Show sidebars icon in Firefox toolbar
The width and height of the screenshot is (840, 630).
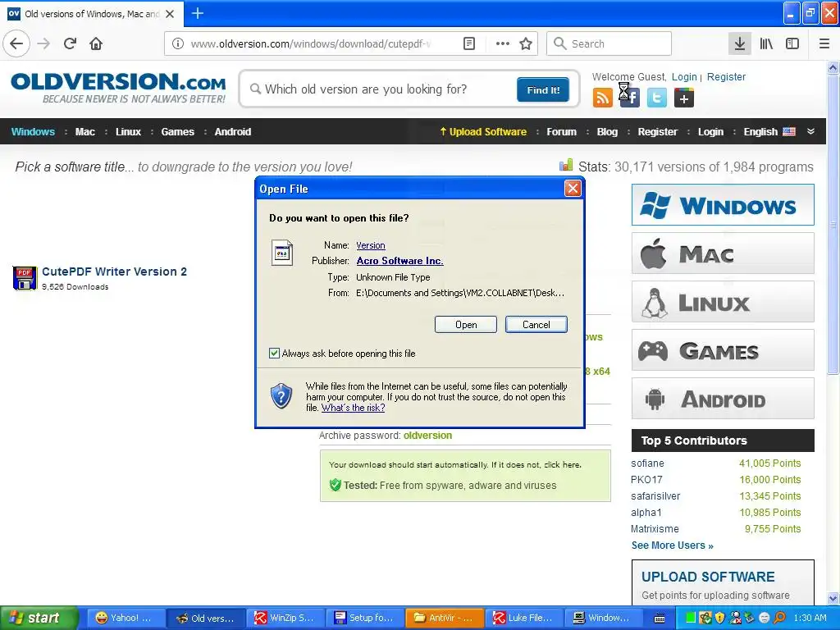tap(792, 43)
